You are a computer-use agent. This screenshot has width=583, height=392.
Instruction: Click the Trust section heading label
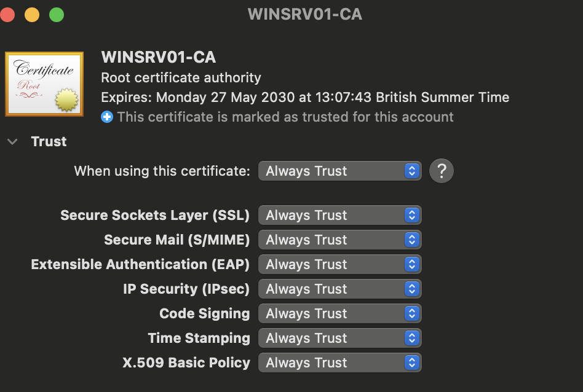pos(49,141)
